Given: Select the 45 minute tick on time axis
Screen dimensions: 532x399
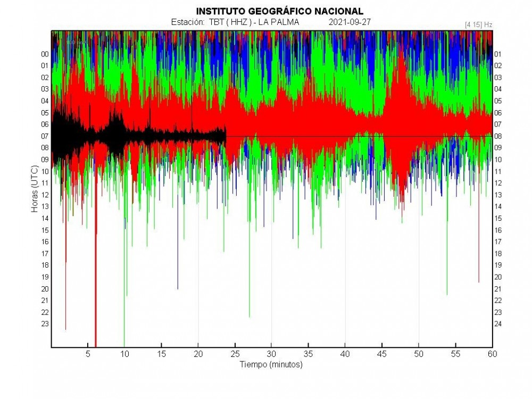Looking at the screenshot, I should [382, 354].
